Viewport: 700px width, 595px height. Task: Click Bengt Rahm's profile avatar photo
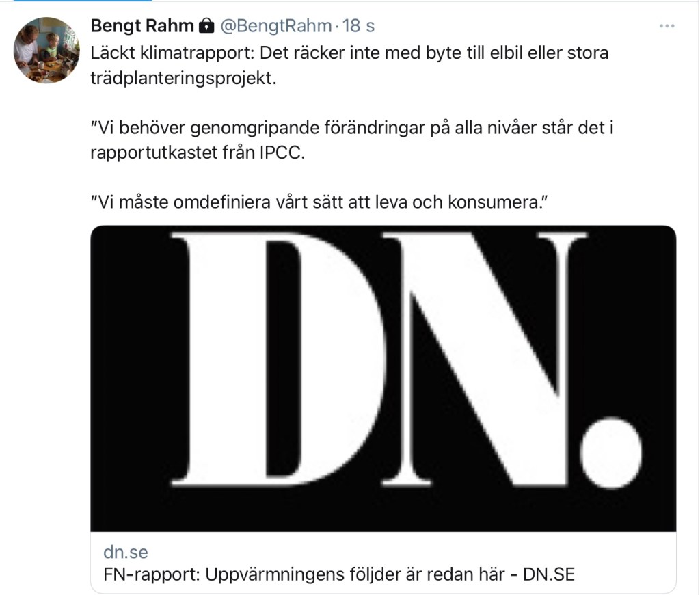pos(47,49)
